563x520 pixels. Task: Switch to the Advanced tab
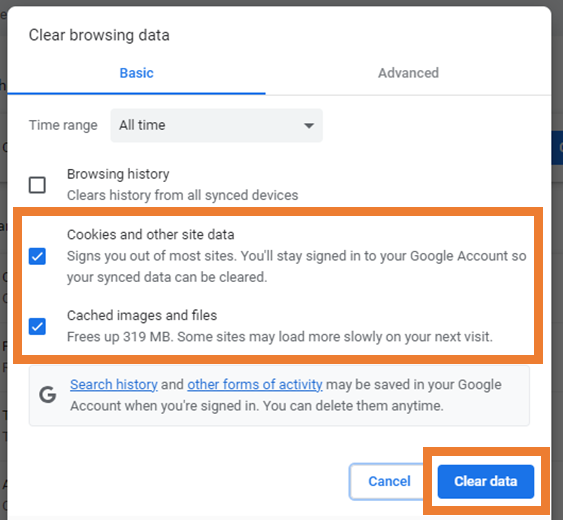[408, 73]
